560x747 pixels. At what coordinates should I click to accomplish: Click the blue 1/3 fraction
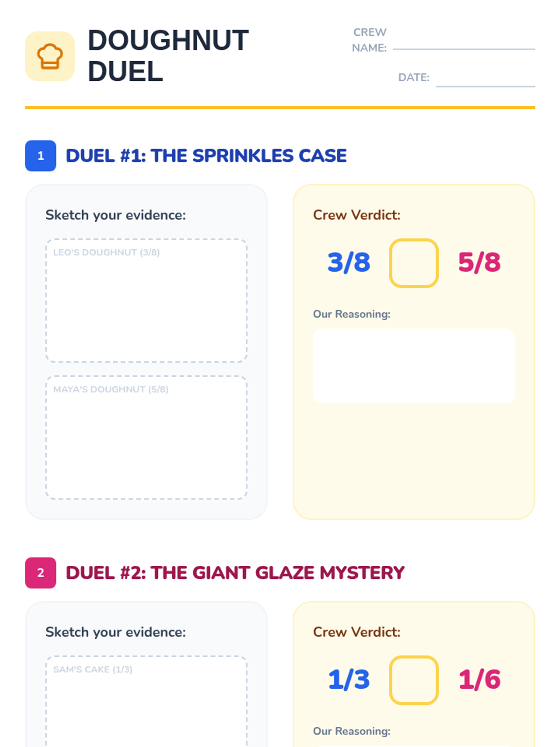pyautogui.click(x=349, y=679)
